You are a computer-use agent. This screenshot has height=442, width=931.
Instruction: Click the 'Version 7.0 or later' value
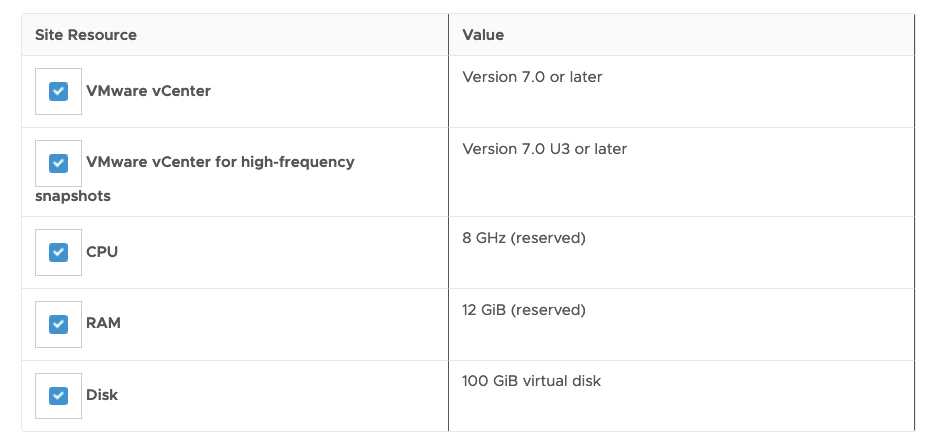tap(532, 77)
